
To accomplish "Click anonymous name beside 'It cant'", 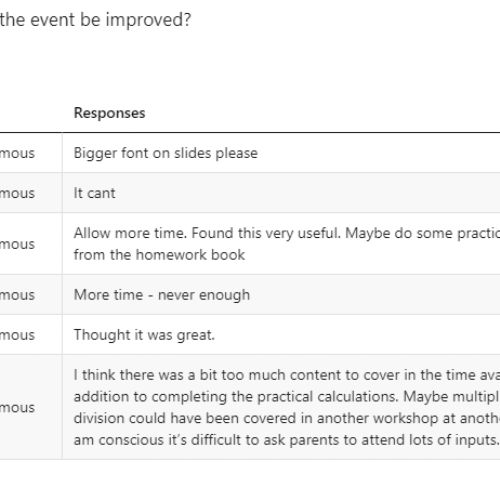I will [x=17, y=193].
